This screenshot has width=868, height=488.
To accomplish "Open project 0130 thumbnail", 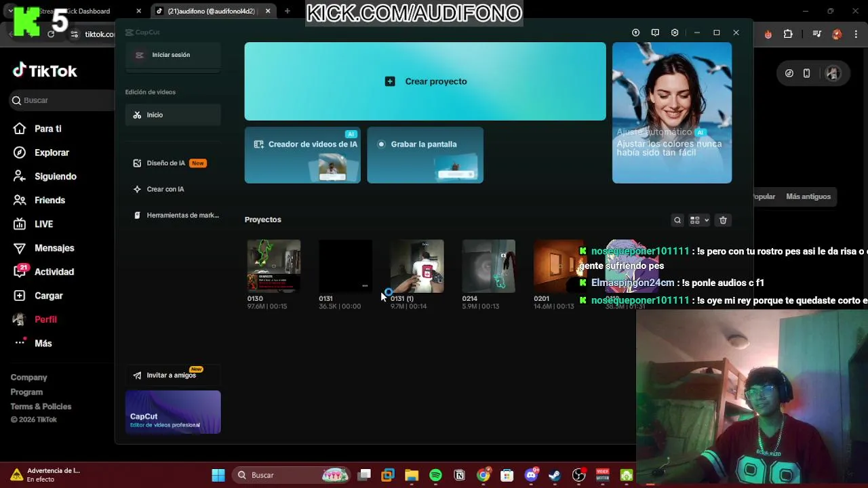I will pos(274,266).
